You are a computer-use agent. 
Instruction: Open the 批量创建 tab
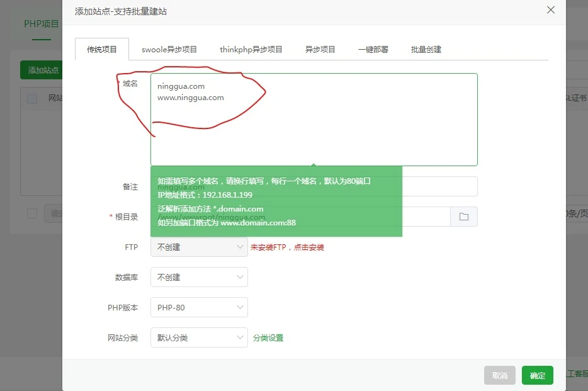[x=426, y=50]
